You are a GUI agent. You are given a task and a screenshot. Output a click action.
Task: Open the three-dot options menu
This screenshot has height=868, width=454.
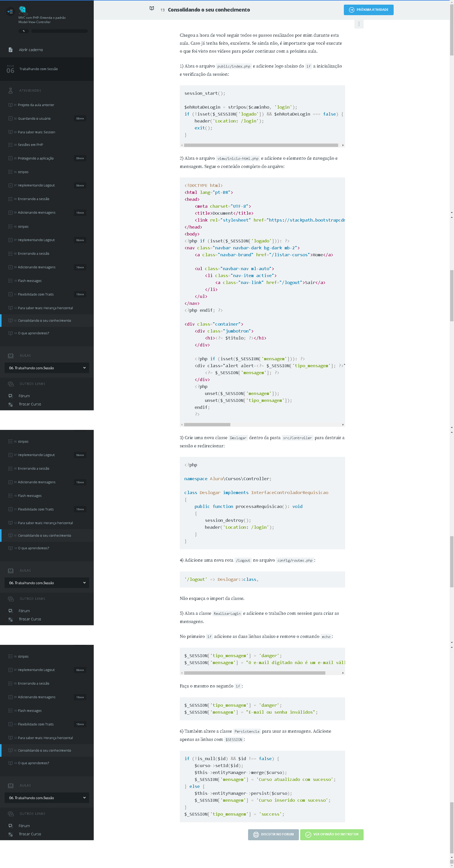[359, 24]
